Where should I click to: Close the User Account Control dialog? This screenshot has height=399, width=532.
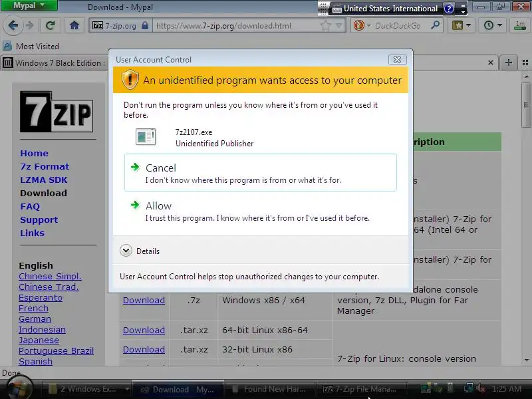397,59
